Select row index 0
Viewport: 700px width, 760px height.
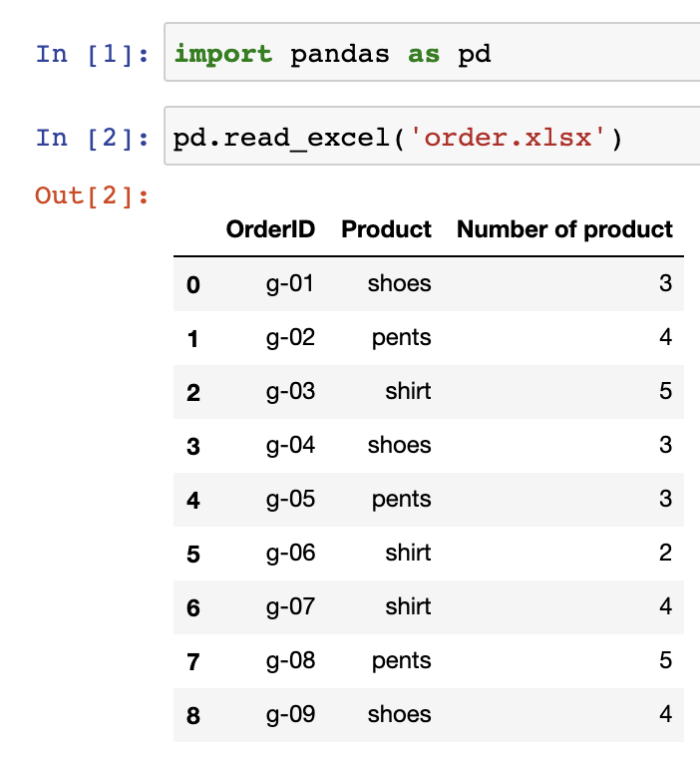click(x=193, y=285)
